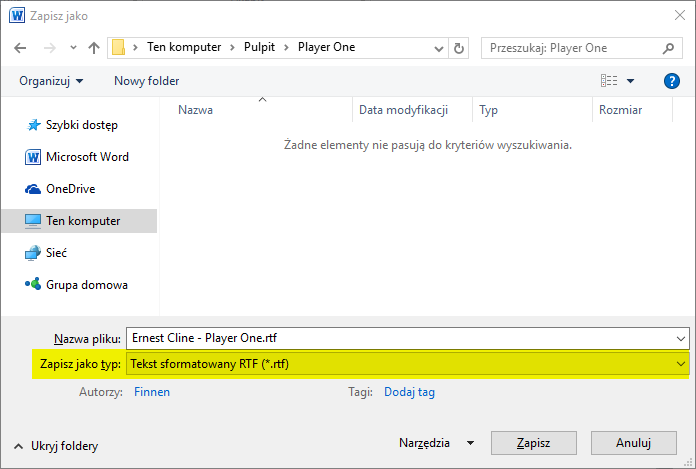The width and height of the screenshot is (696, 469).
Task: Change the view layout icon
Action: [x=609, y=81]
